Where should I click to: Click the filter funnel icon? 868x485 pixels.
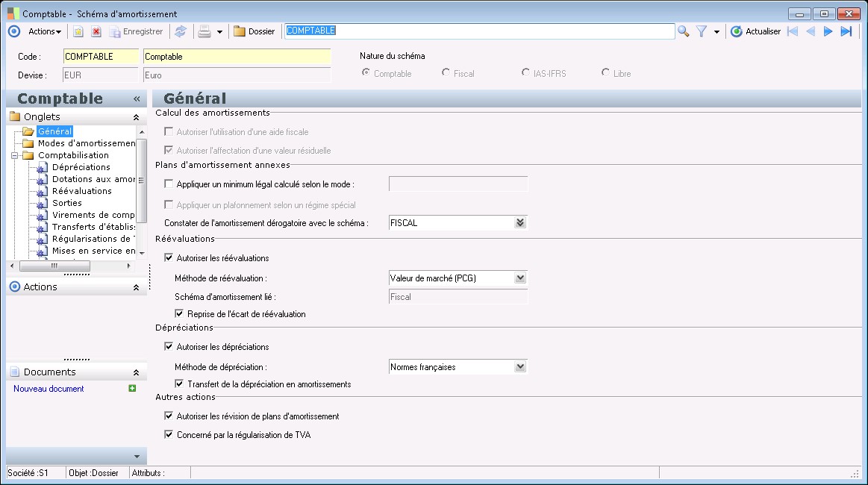click(702, 31)
